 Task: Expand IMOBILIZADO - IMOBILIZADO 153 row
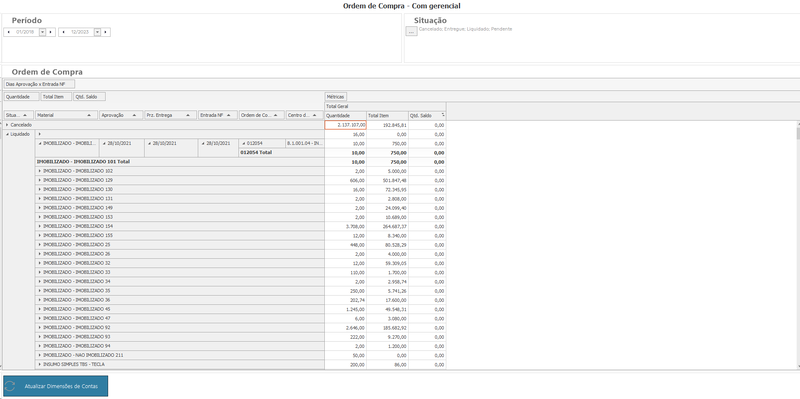pos(40,217)
